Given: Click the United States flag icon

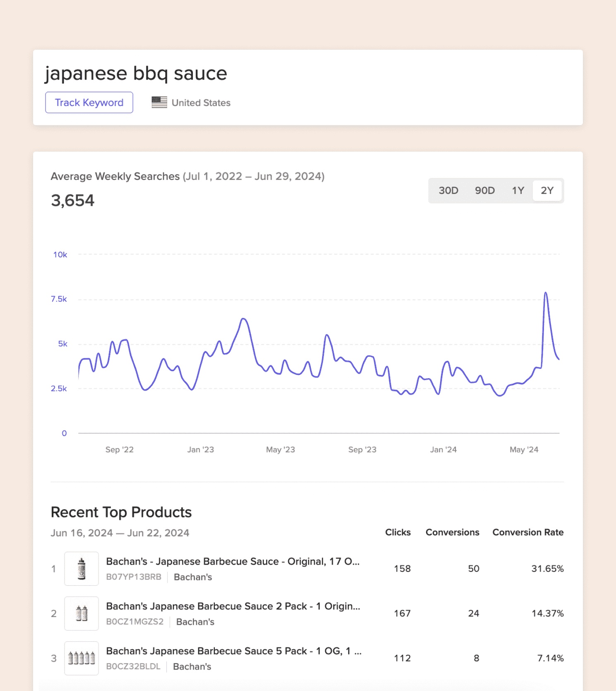Looking at the screenshot, I should (x=159, y=102).
